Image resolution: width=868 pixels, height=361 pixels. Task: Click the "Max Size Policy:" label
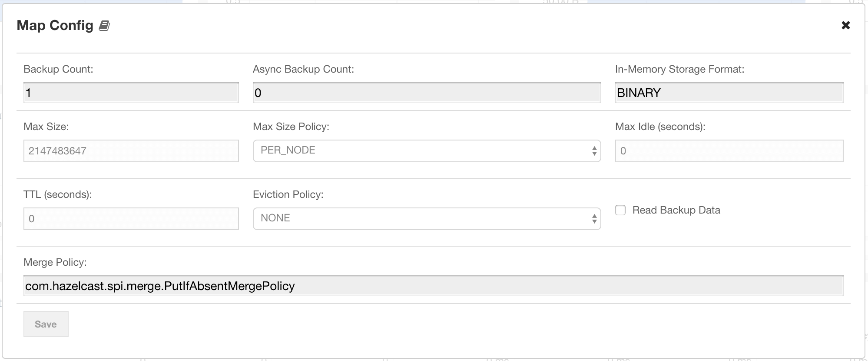tap(291, 127)
